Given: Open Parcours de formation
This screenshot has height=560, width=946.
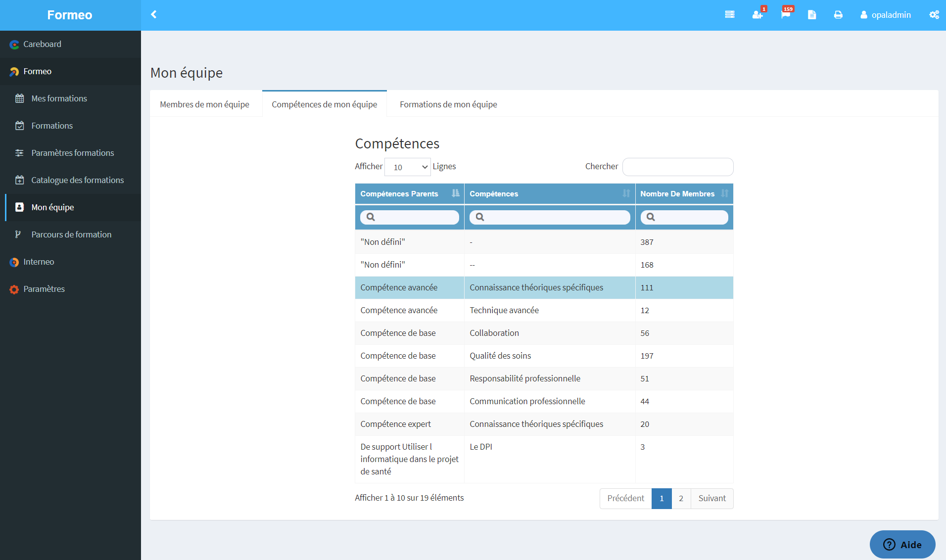Looking at the screenshot, I should click(70, 234).
